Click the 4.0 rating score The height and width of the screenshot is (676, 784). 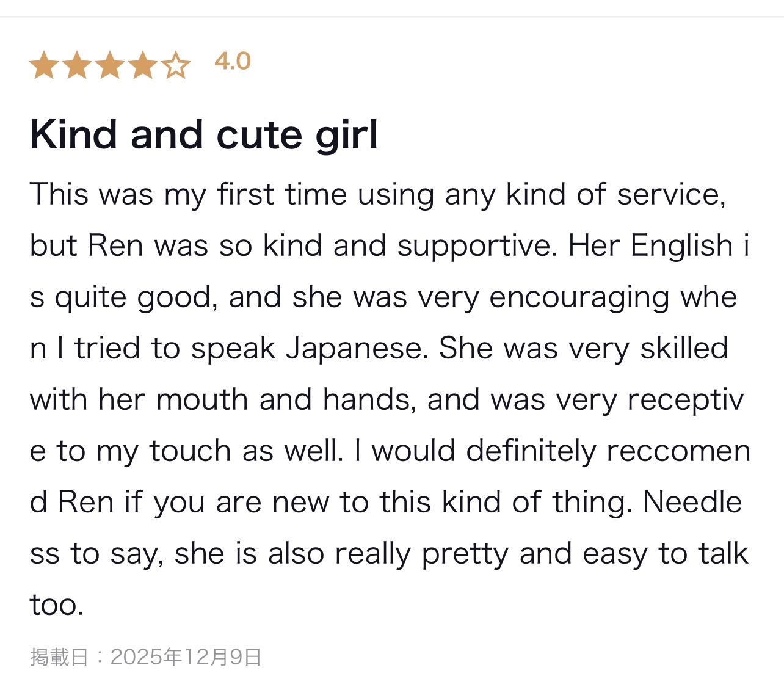pyautogui.click(x=233, y=61)
